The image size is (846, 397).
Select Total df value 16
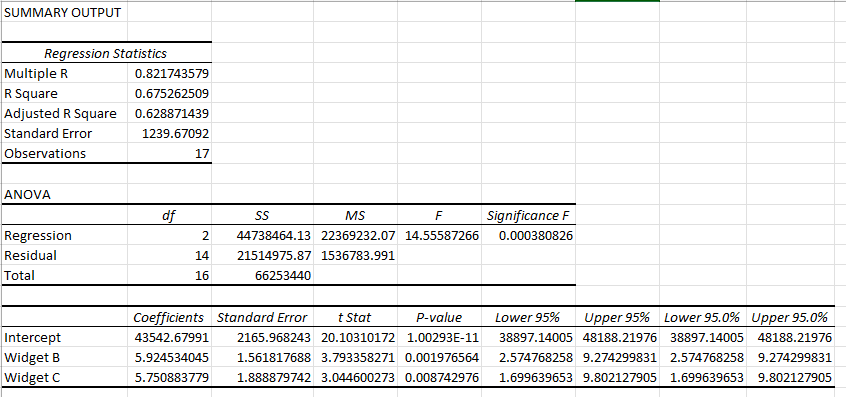pos(170,276)
